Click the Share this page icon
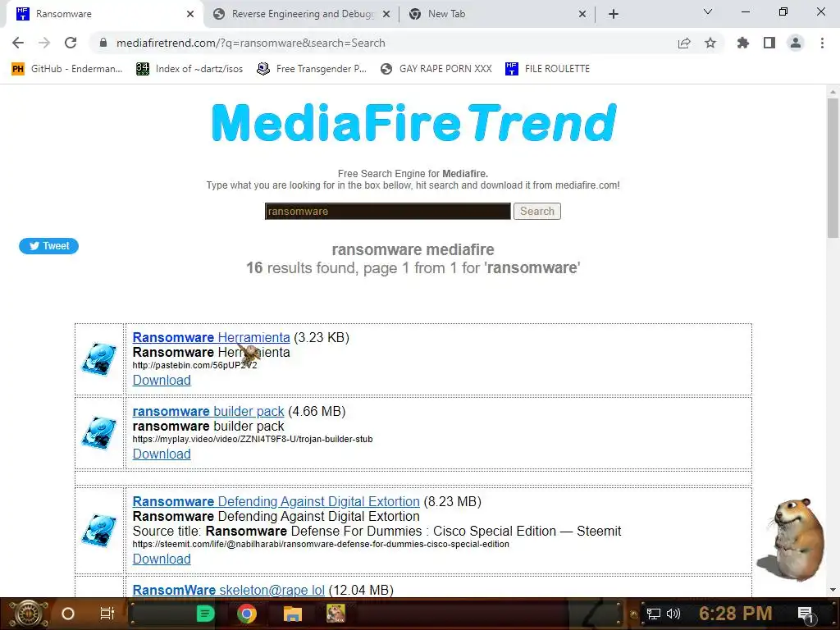 pyautogui.click(x=684, y=43)
